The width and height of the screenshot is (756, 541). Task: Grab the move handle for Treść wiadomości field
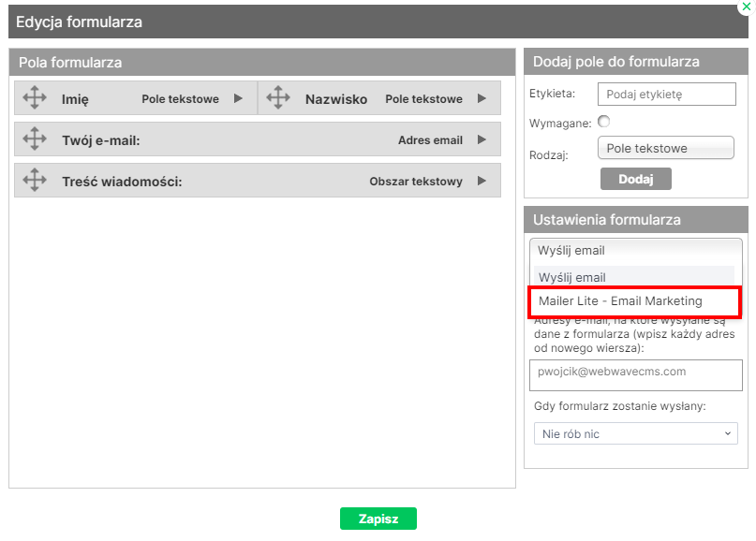[34, 180]
